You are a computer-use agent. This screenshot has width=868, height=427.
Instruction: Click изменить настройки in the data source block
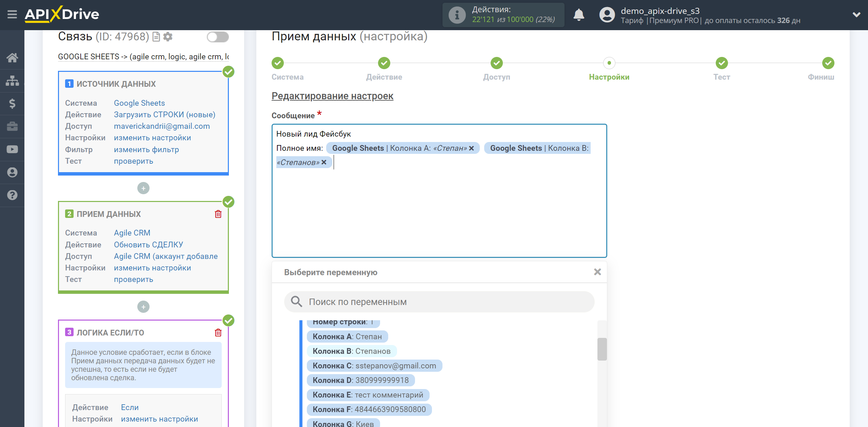pyautogui.click(x=152, y=138)
